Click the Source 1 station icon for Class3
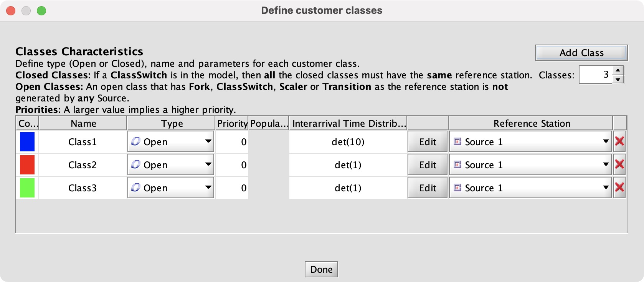 point(457,188)
